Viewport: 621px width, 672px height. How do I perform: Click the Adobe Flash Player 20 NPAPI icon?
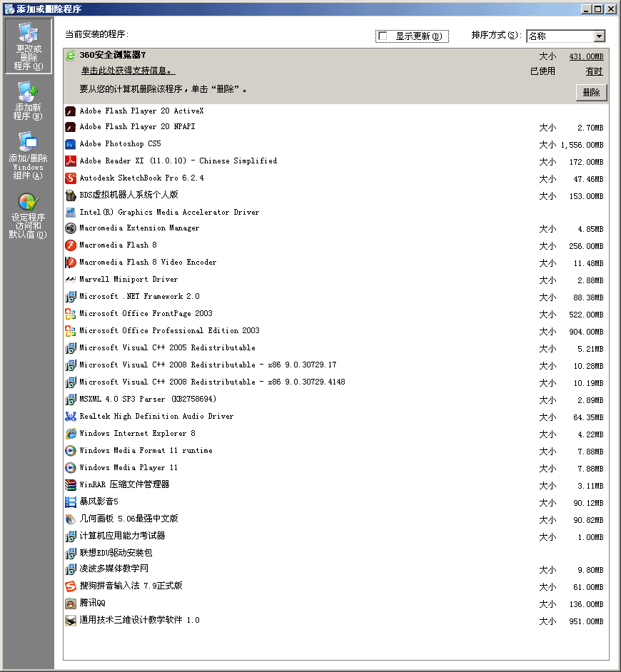point(71,127)
